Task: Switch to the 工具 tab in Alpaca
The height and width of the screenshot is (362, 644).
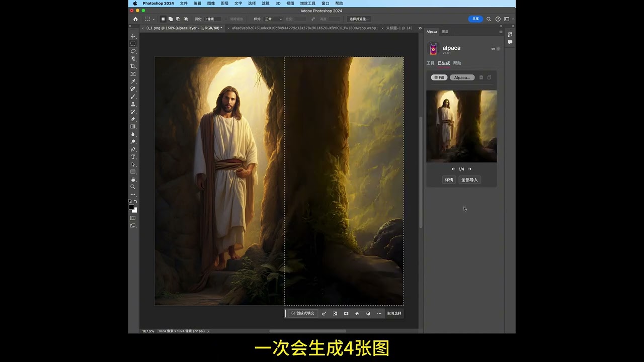Action: 430,63
